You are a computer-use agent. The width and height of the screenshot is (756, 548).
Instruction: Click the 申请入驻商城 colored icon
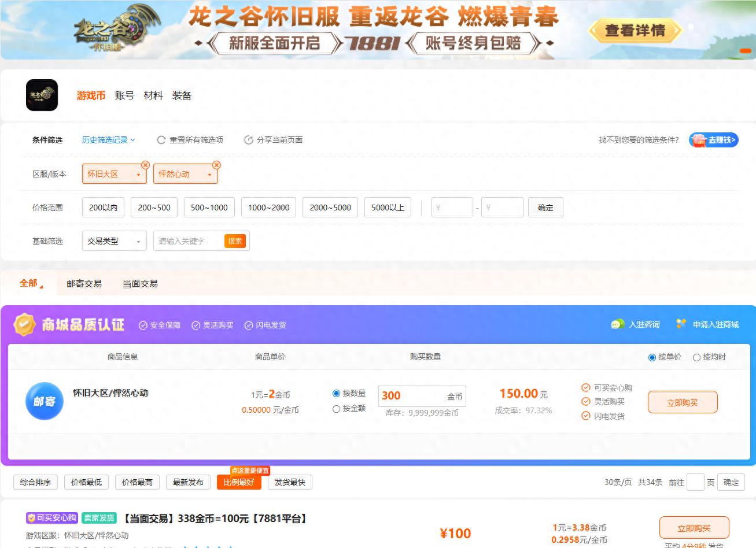(681, 324)
